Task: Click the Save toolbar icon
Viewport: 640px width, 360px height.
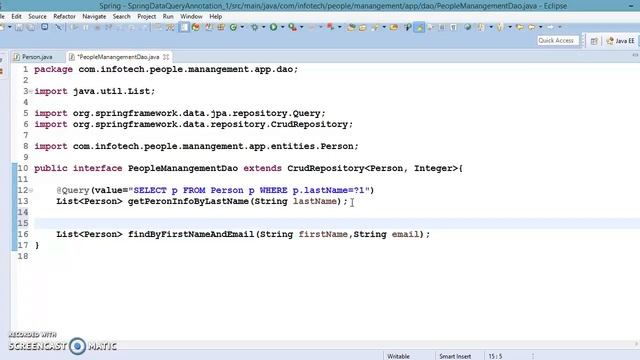Action: click(x=19, y=27)
